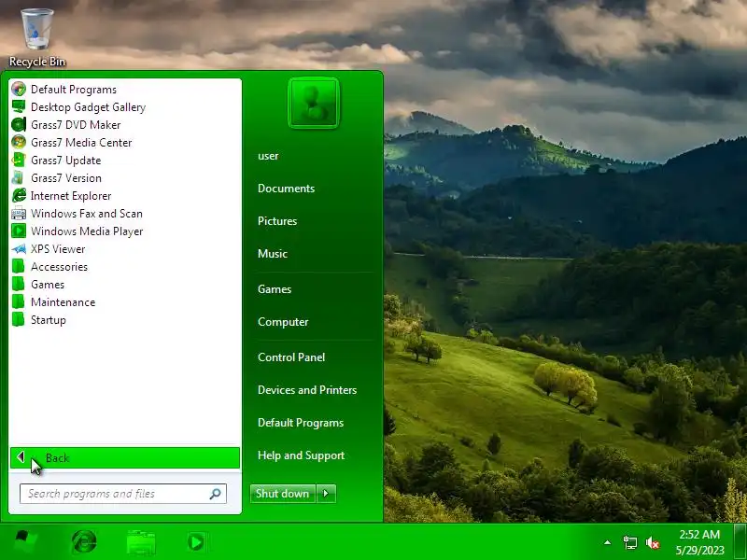Open Help and Support

[301, 455]
